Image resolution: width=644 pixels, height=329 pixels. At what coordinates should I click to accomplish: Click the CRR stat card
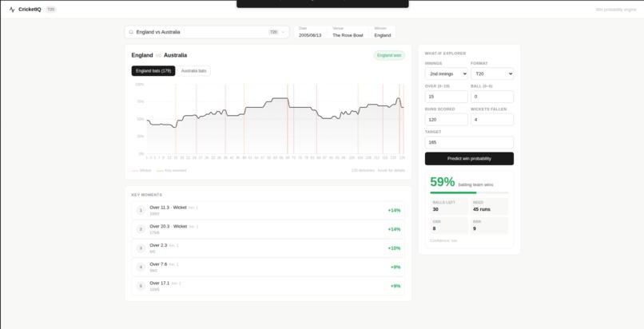pyautogui.click(x=449, y=226)
